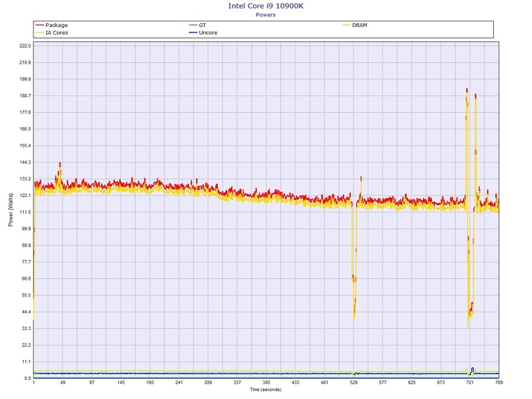
Task: Click the 577 time axis tick label
Action: pyautogui.click(x=383, y=382)
